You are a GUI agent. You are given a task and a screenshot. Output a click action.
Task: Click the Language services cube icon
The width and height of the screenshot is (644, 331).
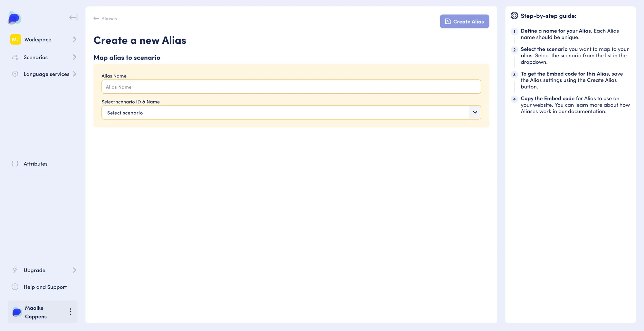click(x=15, y=74)
